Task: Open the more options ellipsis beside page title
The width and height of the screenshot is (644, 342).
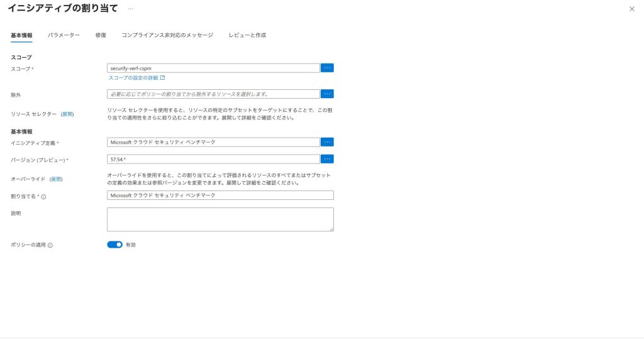Action: click(130, 9)
